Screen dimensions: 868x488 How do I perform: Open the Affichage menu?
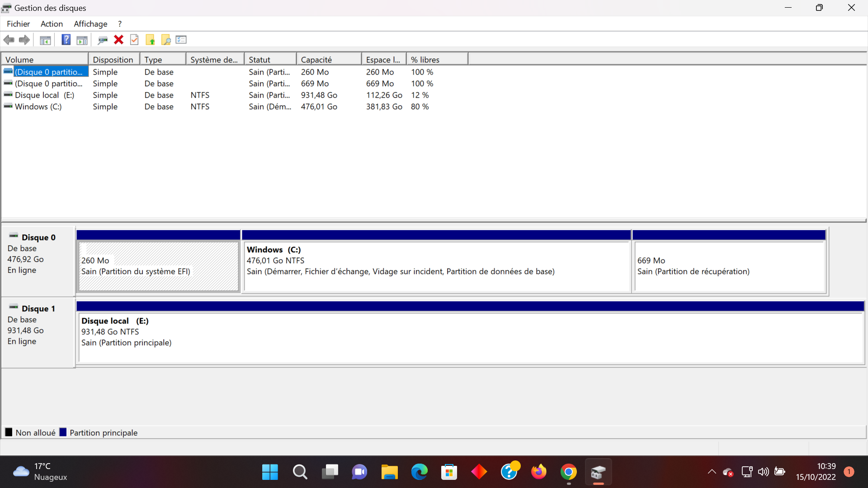pyautogui.click(x=90, y=24)
